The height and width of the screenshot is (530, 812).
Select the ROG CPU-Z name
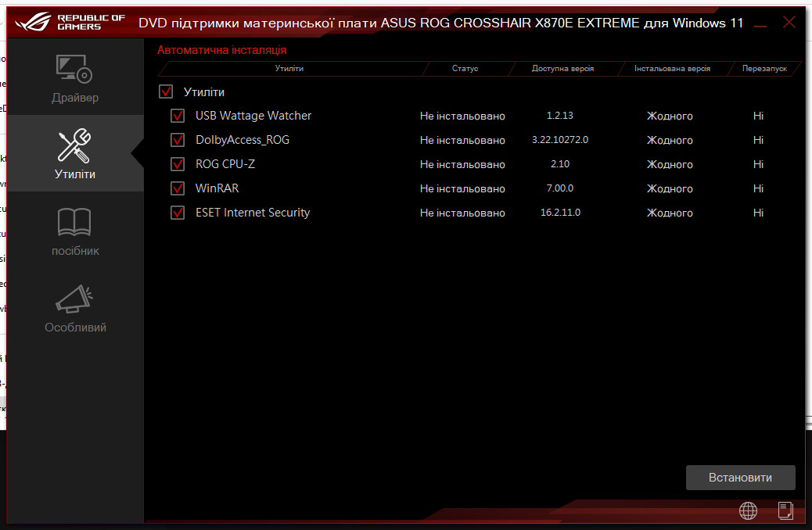pos(225,164)
